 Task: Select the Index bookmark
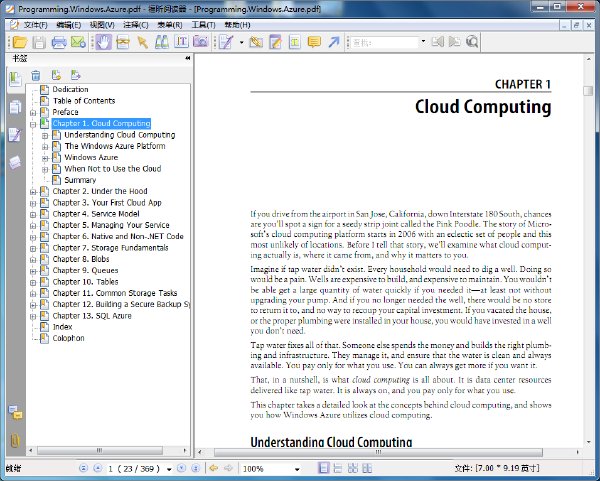click(x=62, y=327)
